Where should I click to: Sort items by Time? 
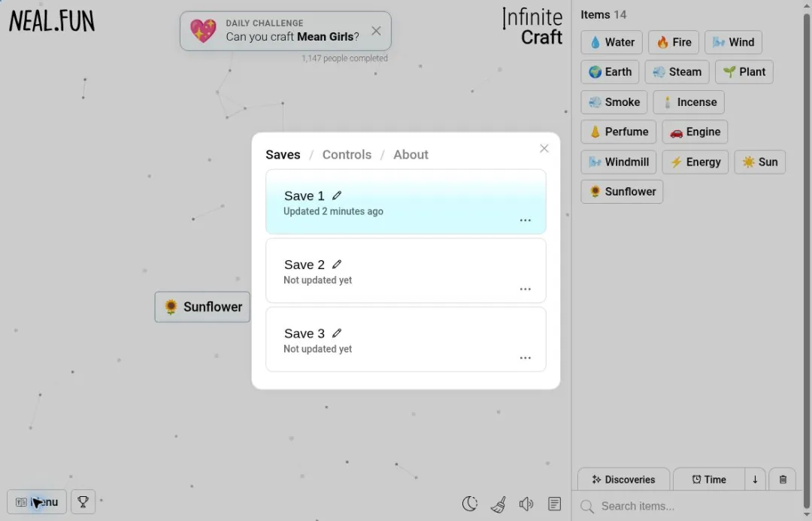709,480
